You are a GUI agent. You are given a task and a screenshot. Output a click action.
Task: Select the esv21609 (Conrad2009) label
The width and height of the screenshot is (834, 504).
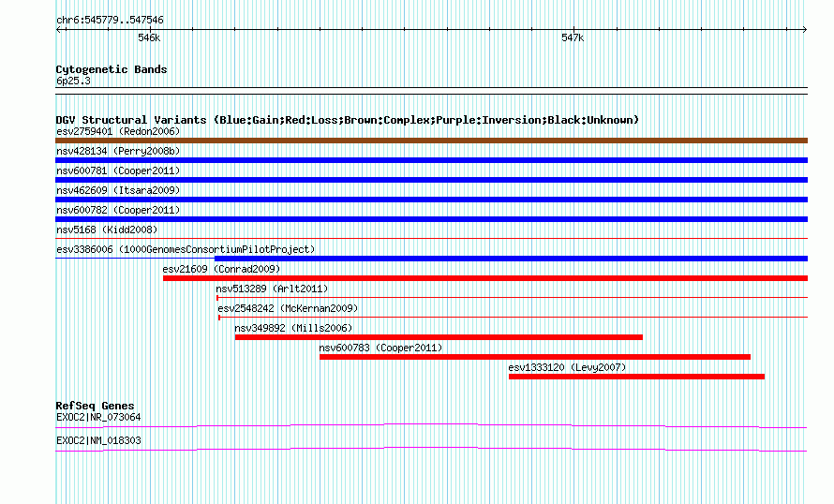coord(221,269)
